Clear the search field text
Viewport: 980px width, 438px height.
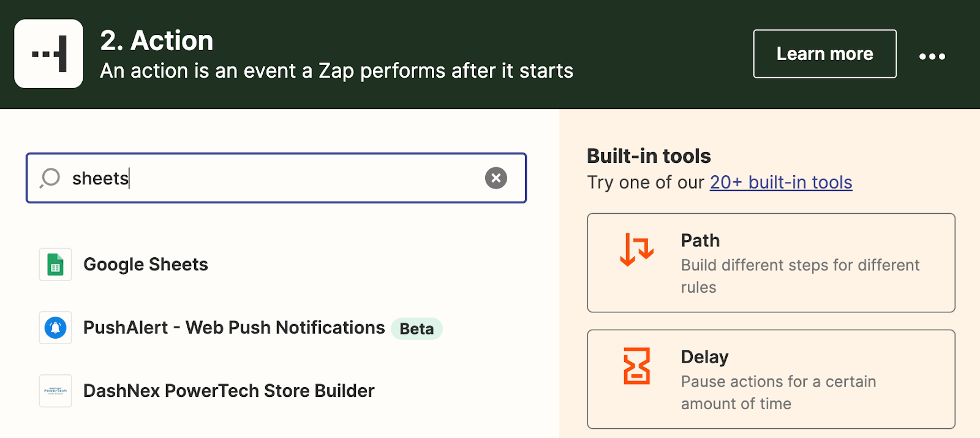coord(496,178)
